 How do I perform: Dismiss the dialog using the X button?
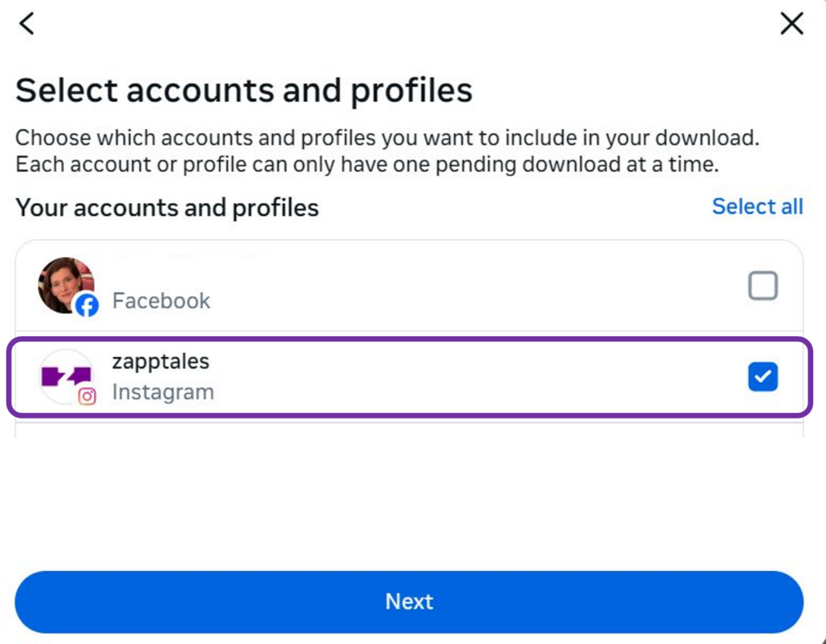point(792,23)
